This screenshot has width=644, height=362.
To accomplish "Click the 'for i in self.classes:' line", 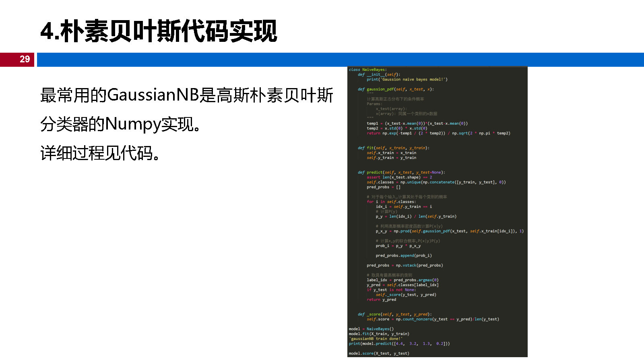I will click(391, 202).
